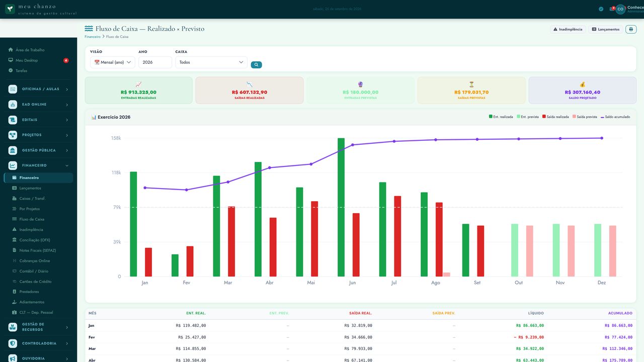The width and height of the screenshot is (644, 362).
Task: Toggle Ent. prevista series in chart legend
Action: tap(528, 117)
